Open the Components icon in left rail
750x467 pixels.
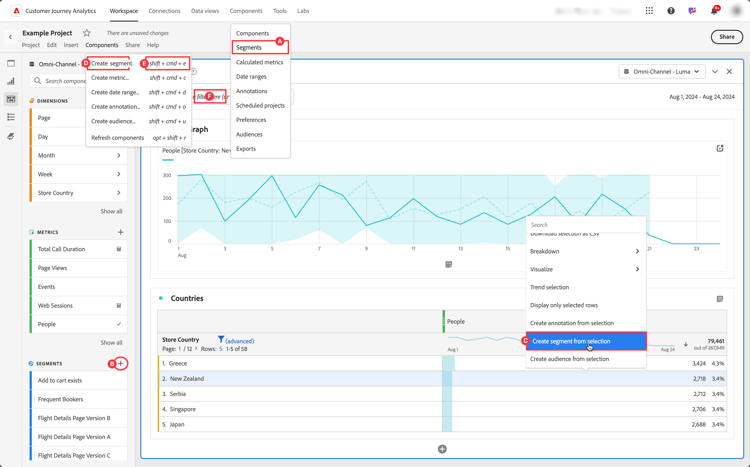click(11, 99)
